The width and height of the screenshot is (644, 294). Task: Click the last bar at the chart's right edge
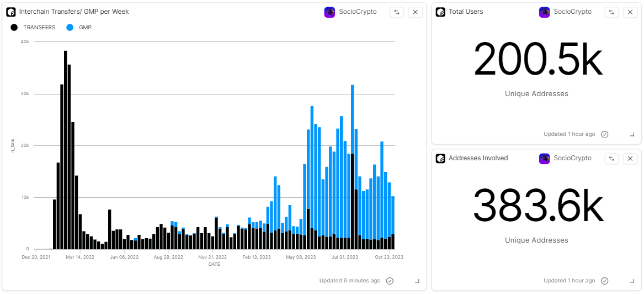(393, 223)
